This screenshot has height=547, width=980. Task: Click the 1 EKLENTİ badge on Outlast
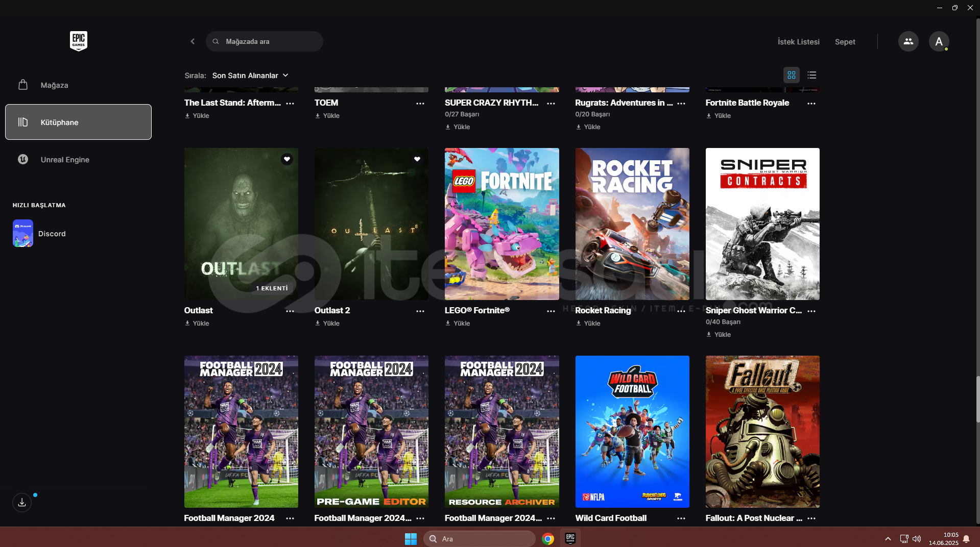click(272, 288)
